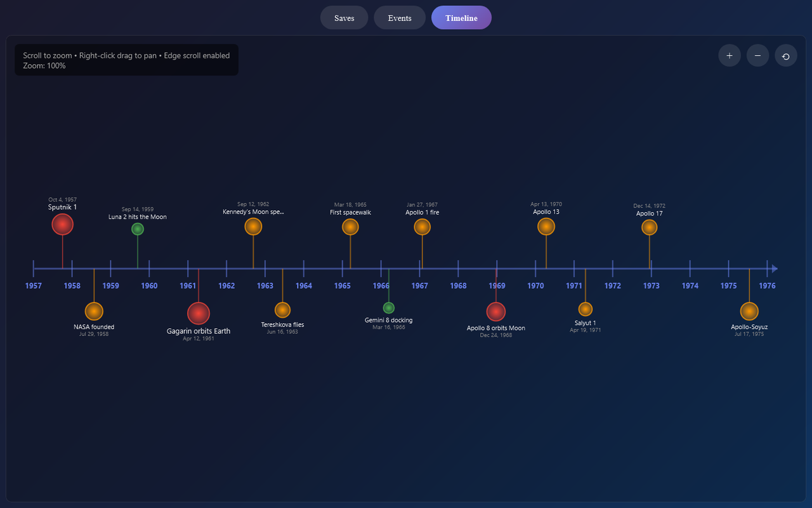The width and height of the screenshot is (812, 508).
Task: Click the zoom in plus button
Action: point(730,56)
